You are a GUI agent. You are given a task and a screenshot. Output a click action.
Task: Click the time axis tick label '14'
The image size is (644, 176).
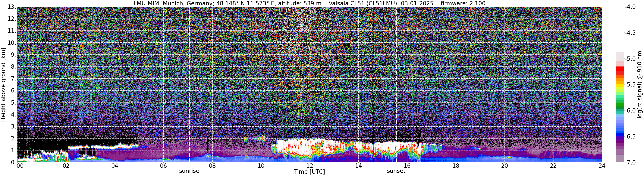coord(358,166)
